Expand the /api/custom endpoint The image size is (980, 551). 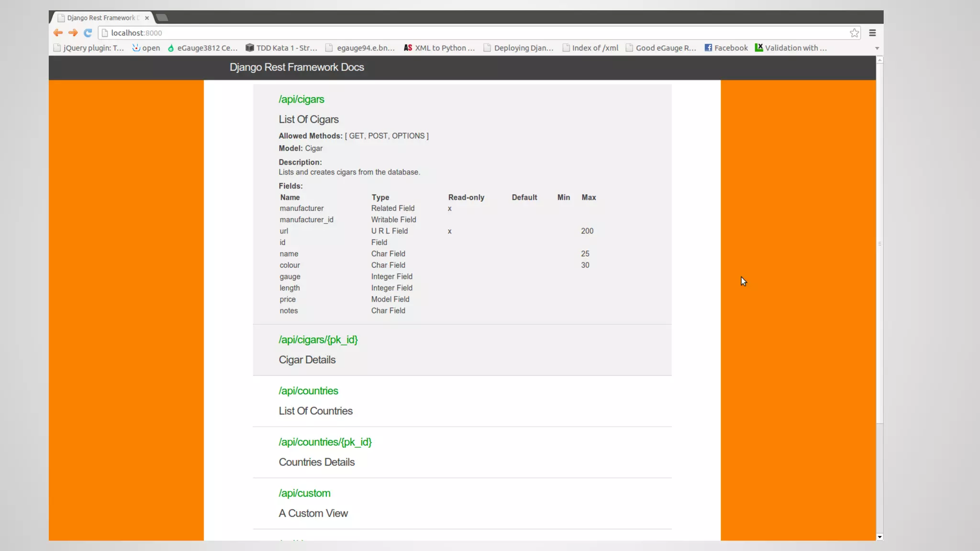[x=304, y=493]
